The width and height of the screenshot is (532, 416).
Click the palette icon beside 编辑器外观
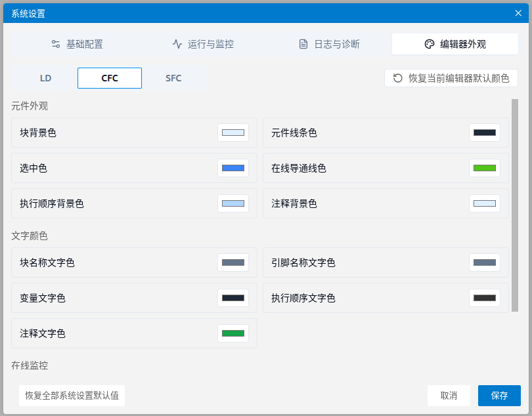429,44
